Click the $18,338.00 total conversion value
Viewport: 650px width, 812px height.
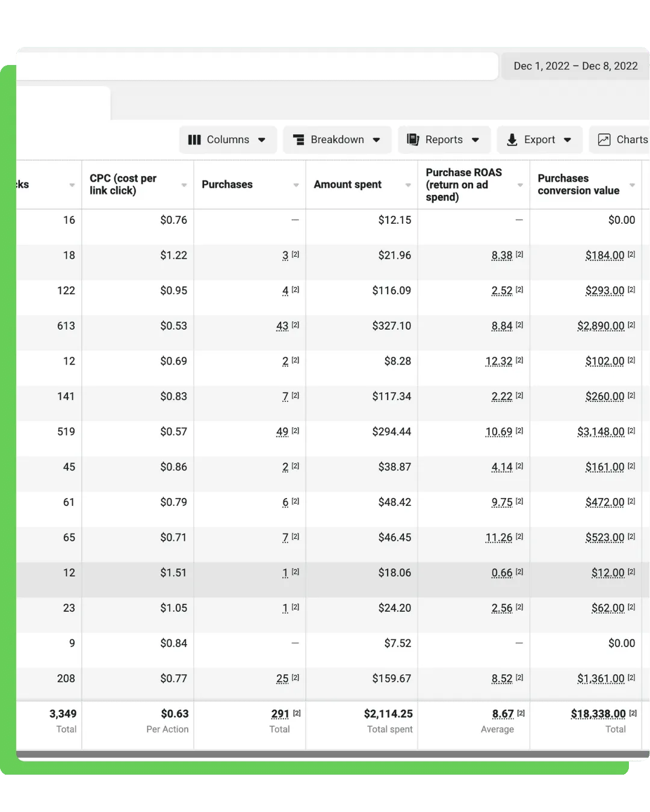[598, 714]
